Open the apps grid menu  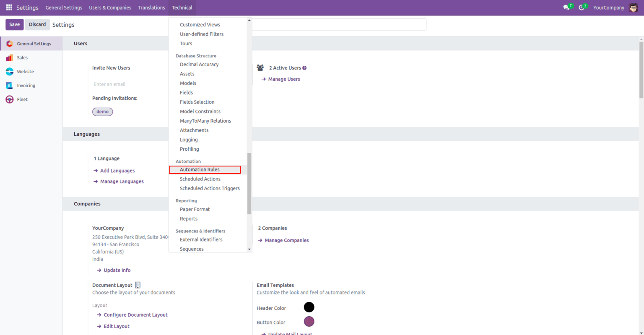coord(8,7)
